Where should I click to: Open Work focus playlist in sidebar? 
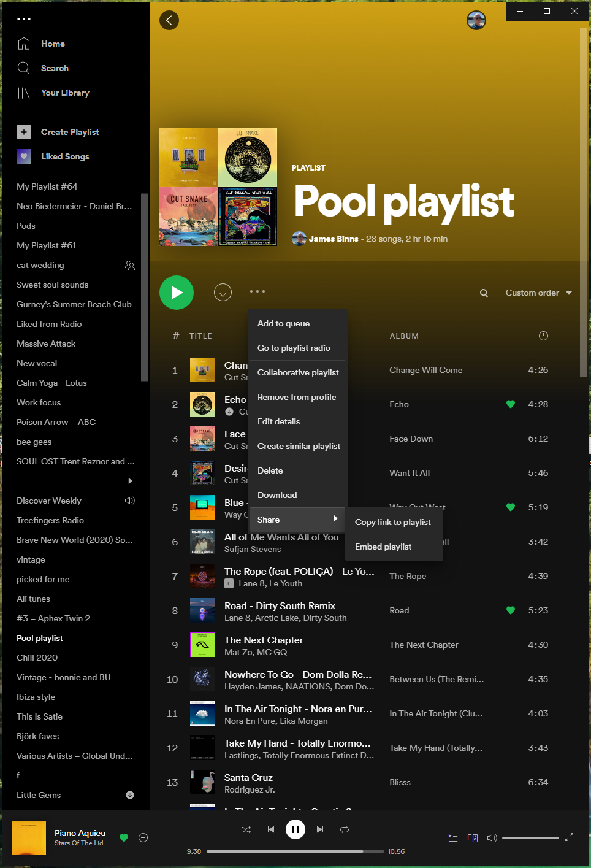pos(39,402)
